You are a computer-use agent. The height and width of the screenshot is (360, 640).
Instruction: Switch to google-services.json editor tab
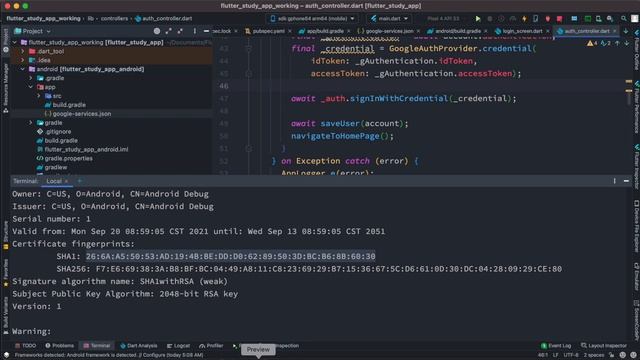point(389,31)
